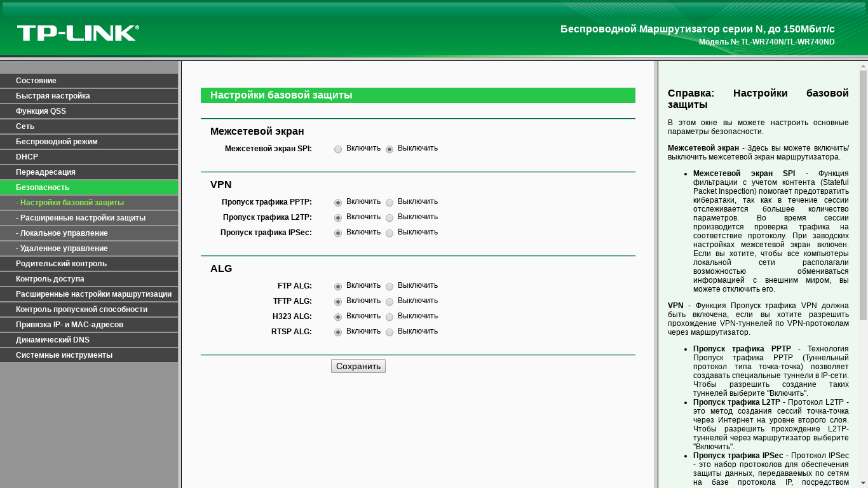Viewport: 868px width, 488px height.
Task: Click the Сохранить button
Action: coord(358,366)
